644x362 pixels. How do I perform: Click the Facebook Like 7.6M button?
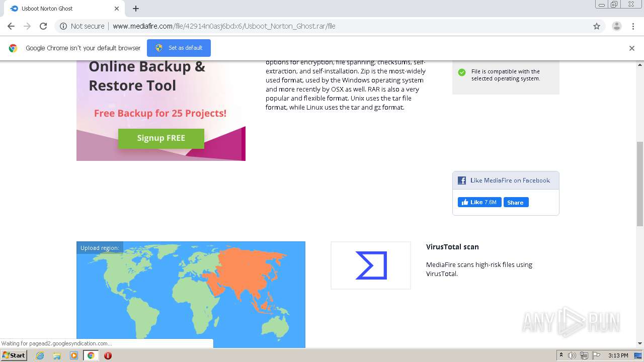[479, 202]
